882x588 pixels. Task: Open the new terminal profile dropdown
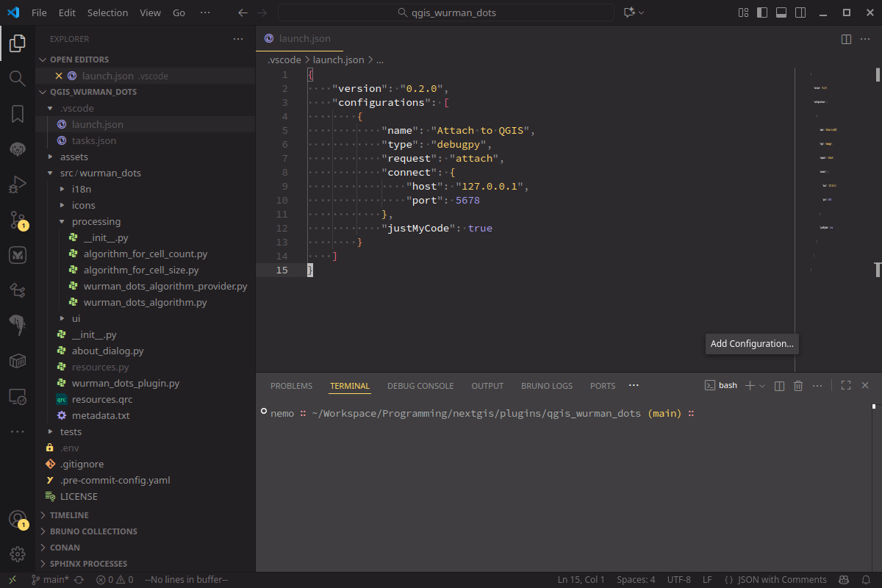[x=762, y=386]
